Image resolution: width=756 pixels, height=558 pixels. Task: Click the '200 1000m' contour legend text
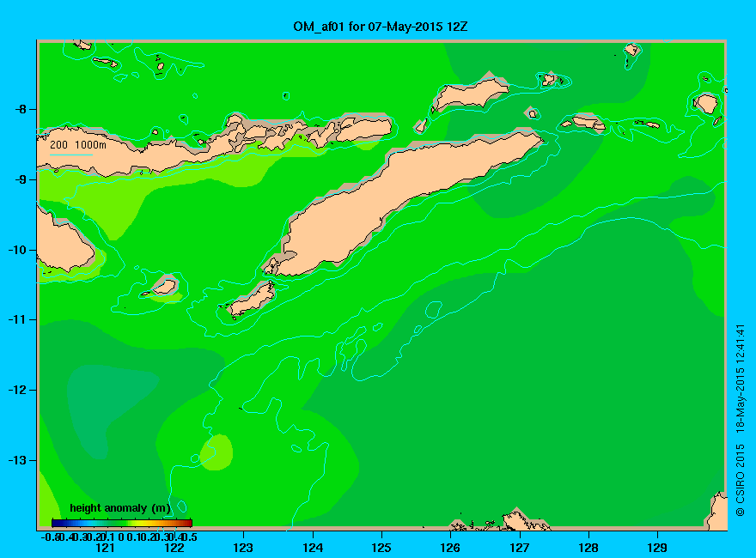click(x=78, y=144)
